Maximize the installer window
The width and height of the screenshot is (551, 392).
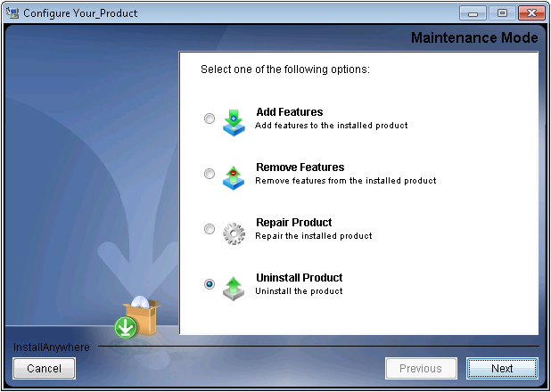point(500,13)
